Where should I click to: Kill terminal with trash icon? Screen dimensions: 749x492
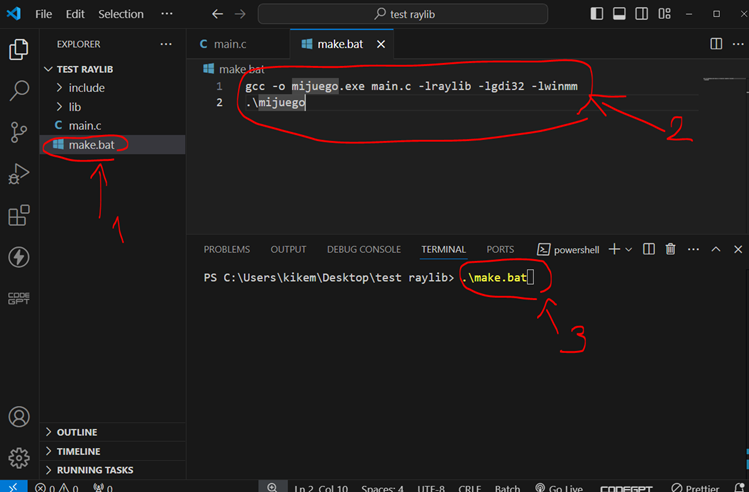(671, 249)
